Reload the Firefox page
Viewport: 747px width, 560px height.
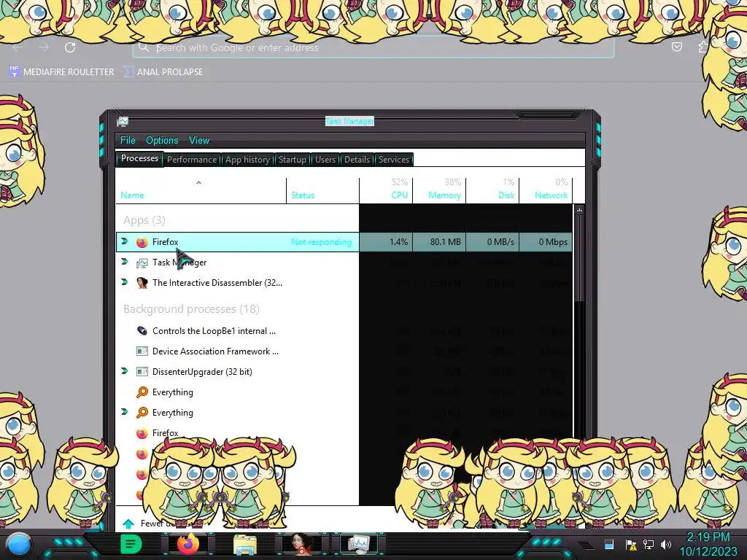(70, 47)
